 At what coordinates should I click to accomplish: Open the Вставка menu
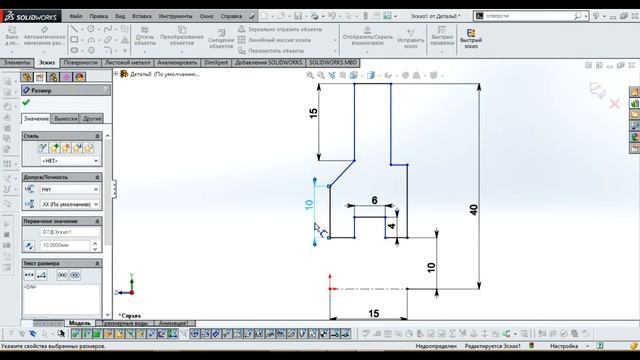tap(142, 16)
